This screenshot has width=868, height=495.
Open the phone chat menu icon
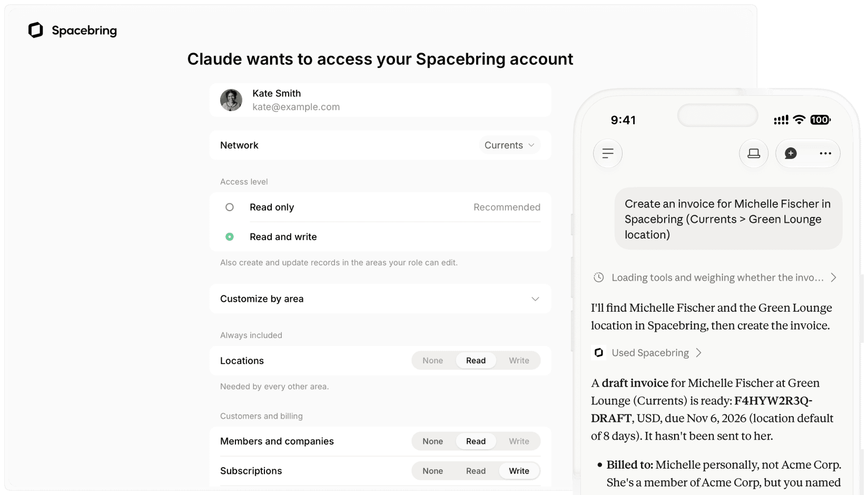pyautogui.click(x=608, y=153)
